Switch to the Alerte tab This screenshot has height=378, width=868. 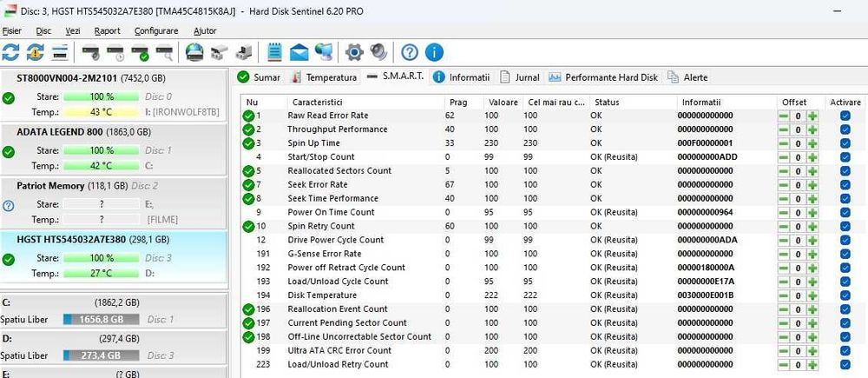(688, 77)
